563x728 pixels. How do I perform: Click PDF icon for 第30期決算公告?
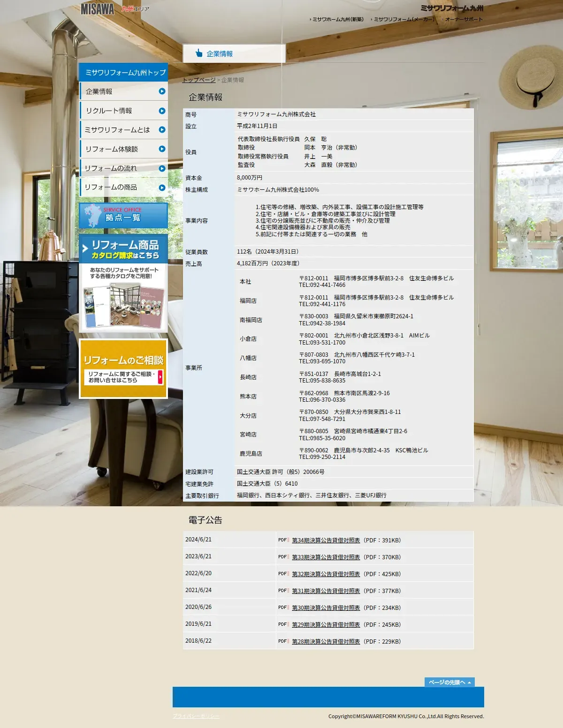pos(283,608)
